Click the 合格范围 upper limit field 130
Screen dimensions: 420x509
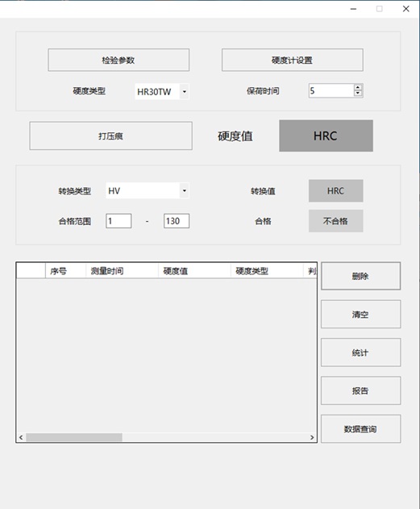coord(177,221)
